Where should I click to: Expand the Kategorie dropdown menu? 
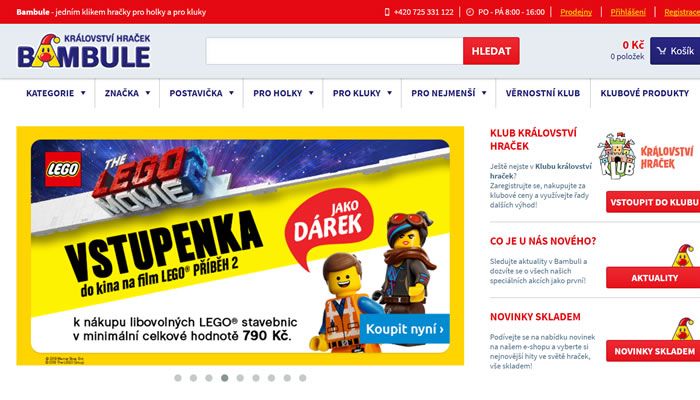click(x=56, y=93)
